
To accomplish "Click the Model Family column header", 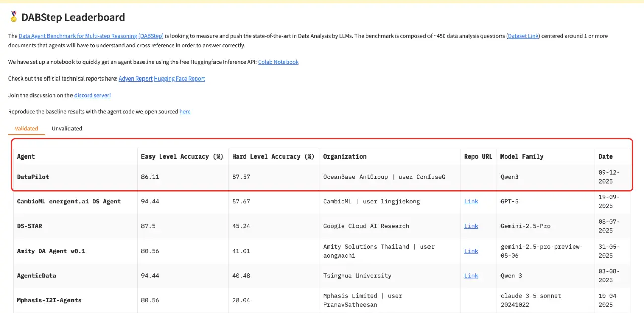I will 522,156.
